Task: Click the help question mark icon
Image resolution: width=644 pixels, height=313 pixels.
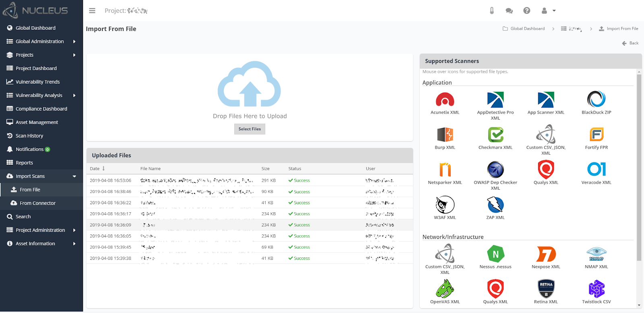Action: 526,11
